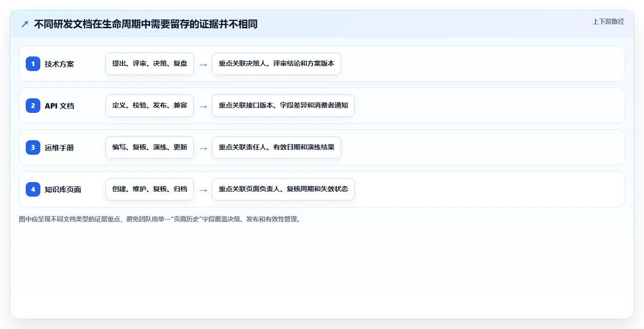Image resolution: width=644 pixels, height=329 pixels.
Task: Click the diagonal arrow icon beside the title
Action: pos(25,24)
